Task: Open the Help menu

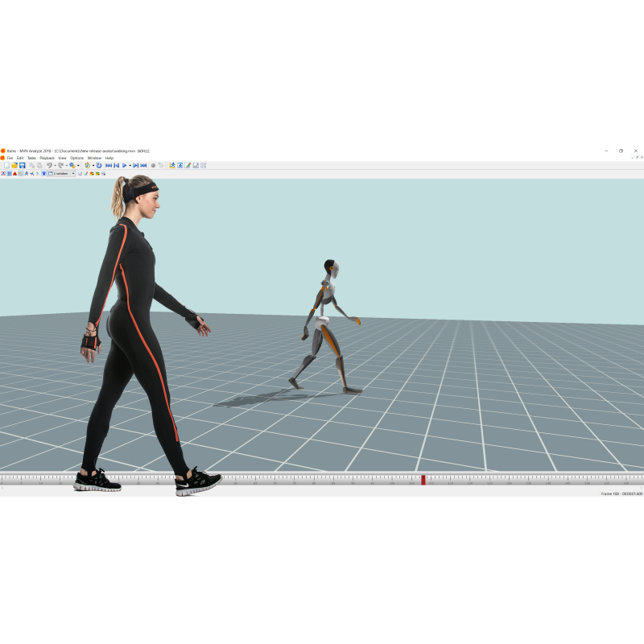Action: coord(109,158)
